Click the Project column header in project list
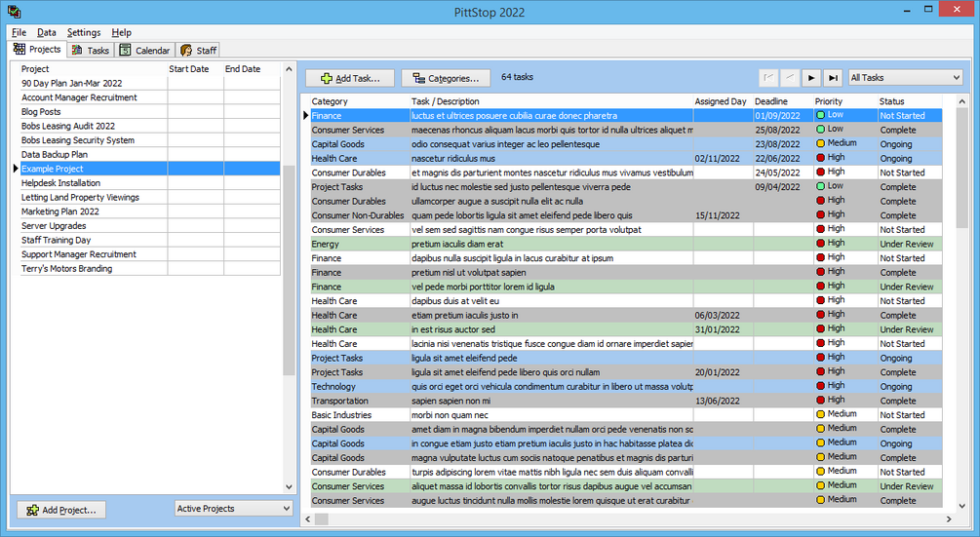 pos(94,68)
